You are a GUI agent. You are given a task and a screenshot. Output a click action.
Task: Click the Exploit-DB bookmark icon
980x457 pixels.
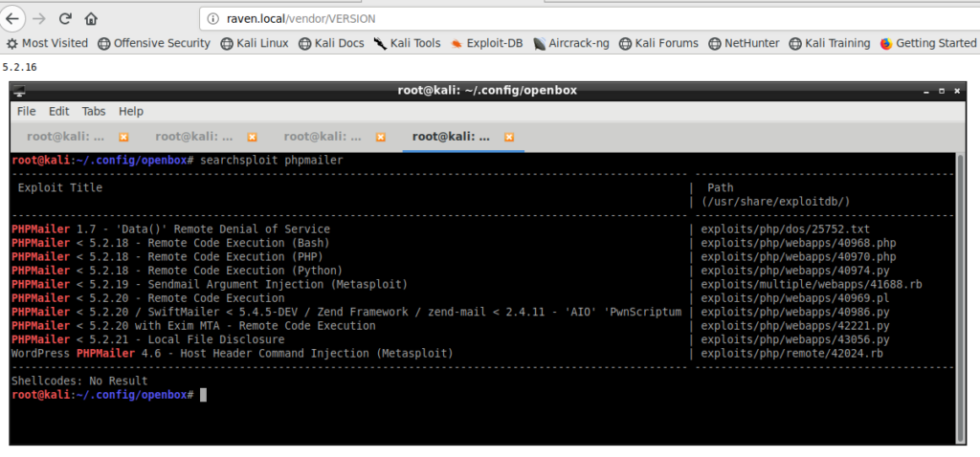[457, 44]
